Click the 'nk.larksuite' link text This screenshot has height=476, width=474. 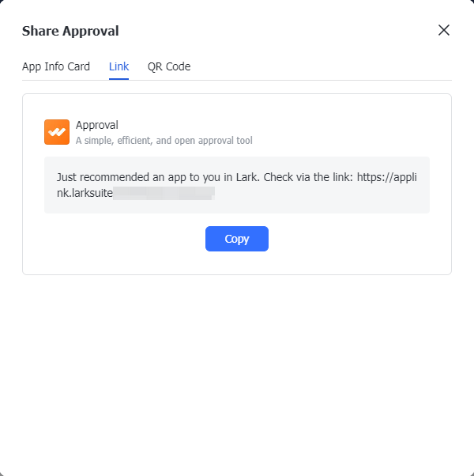point(85,192)
